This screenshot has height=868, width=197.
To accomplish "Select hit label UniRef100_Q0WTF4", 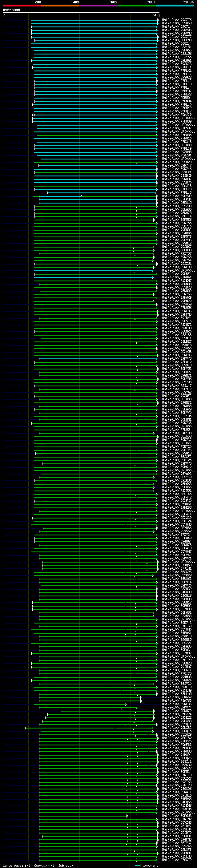I will (177, 216).
